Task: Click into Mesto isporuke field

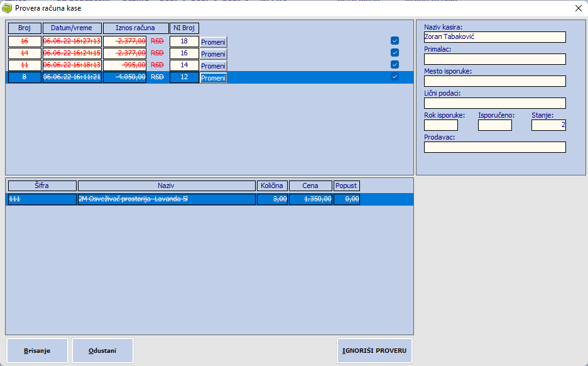Action: 494,81
